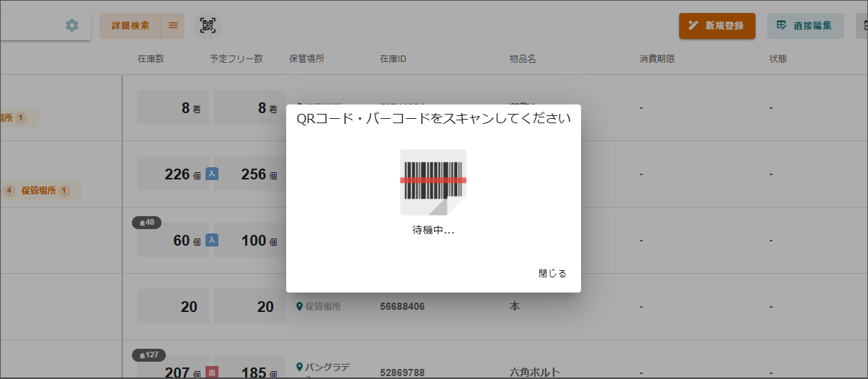Click item name 六角ボルト
This screenshot has height=379, width=868.
534,373
